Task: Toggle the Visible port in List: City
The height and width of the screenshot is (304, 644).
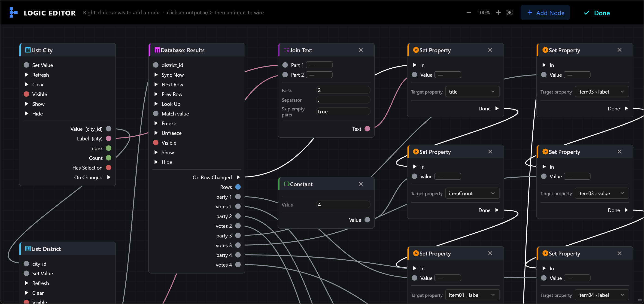Action: point(26,94)
